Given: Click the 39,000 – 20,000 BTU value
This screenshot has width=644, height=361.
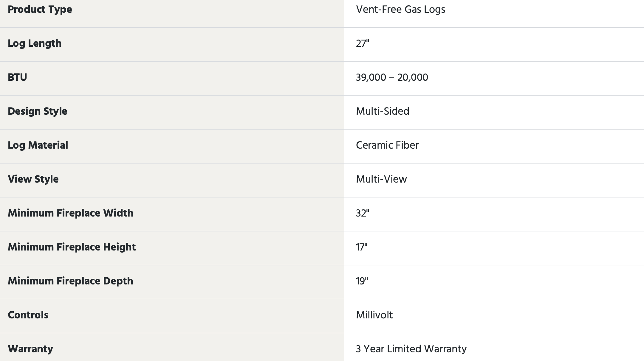Looking at the screenshot, I should point(392,77).
